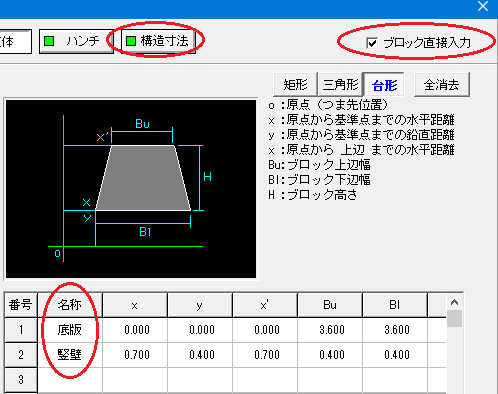Viewport: 498px width, 394px height.
Task: Click the 名称 column header
Action: click(70, 305)
